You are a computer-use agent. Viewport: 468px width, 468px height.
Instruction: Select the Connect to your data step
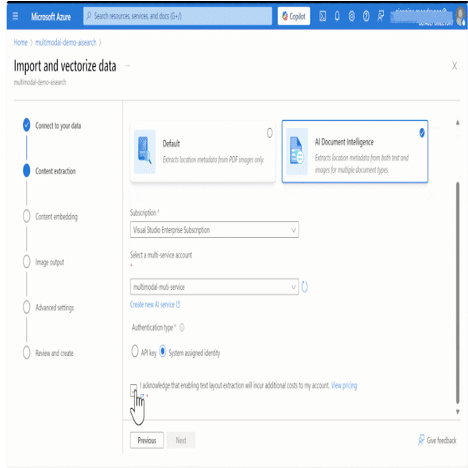coord(52,126)
